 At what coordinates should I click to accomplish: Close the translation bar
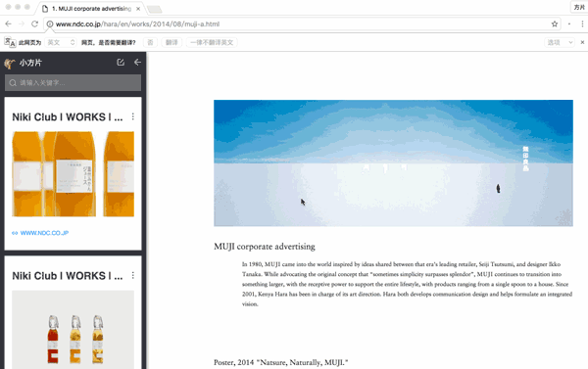(x=582, y=42)
